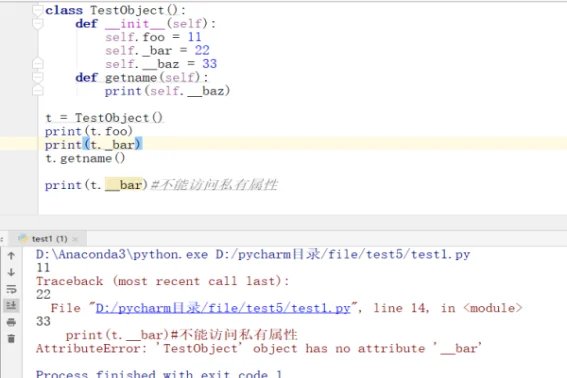567x378 pixels.
Task: Open the test1.py link in the traceback
Action: pyautogui.click(x=223, y=308)
